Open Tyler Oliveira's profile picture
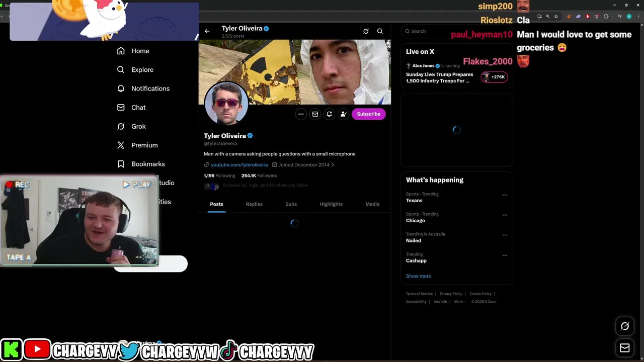The width and height of the screenshot is (644, 362). tap(226, 104)
